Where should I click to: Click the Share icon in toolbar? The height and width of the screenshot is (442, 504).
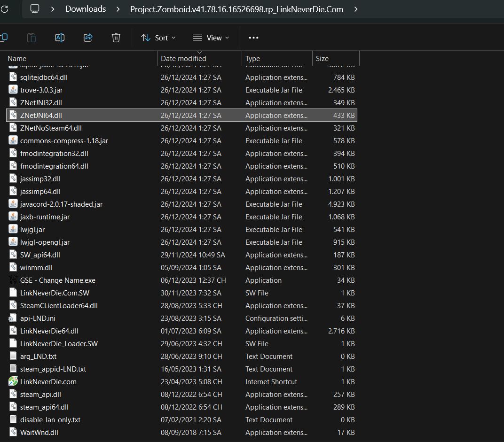(88, 38)
